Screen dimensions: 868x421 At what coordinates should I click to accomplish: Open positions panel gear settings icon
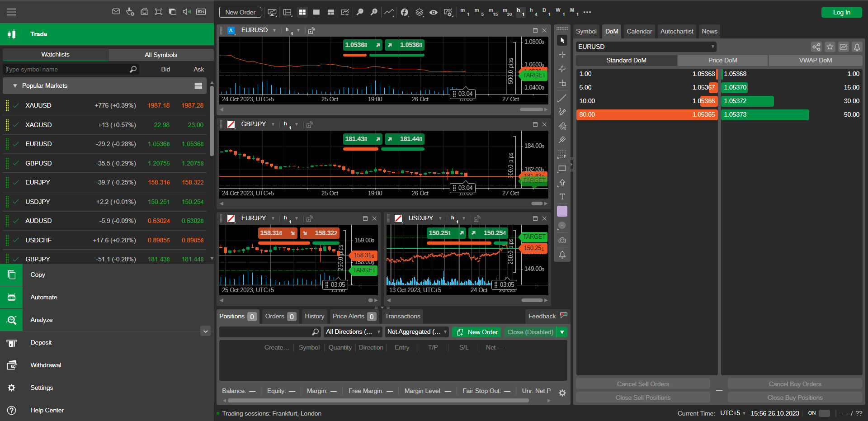click(x=562, y=393)
